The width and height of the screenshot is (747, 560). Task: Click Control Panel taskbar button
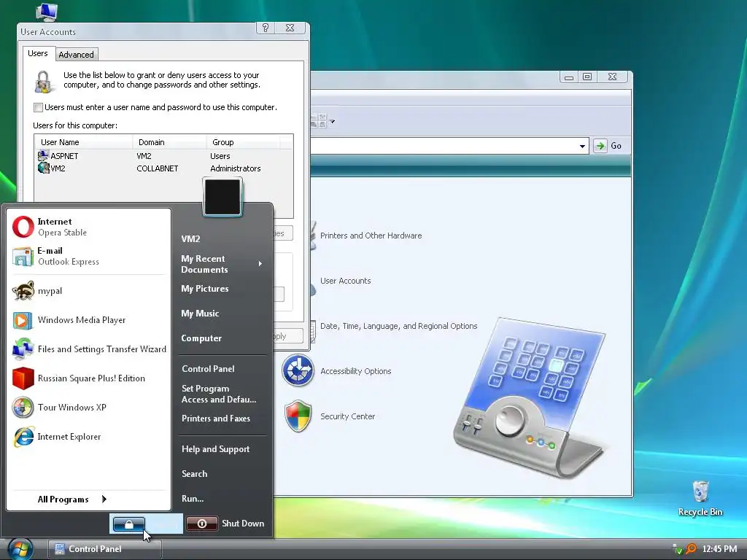[x=105, y=549]
